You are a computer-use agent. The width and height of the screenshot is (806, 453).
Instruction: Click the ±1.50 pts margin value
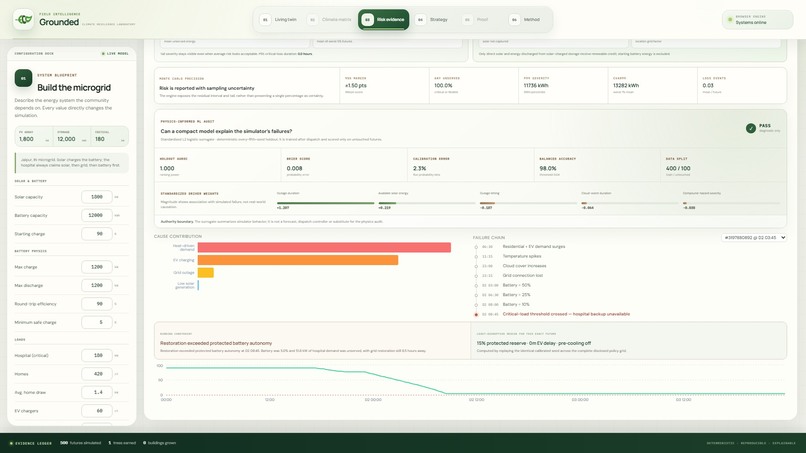(x=356, y=85)
